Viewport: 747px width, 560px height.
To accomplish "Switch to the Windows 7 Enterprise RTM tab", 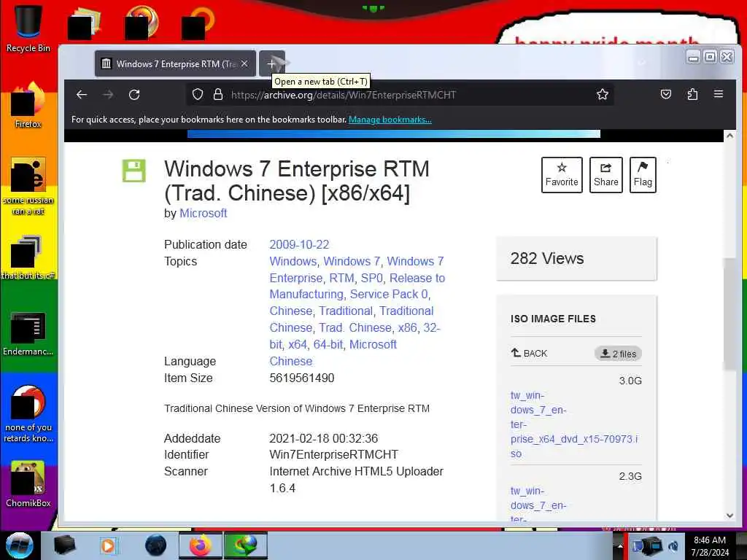I will (x=175, y=64).
